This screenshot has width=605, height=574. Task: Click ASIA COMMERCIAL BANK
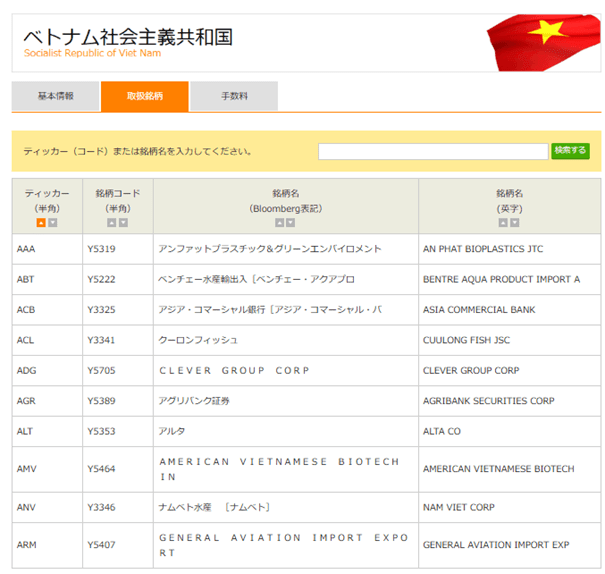(479, 310)
